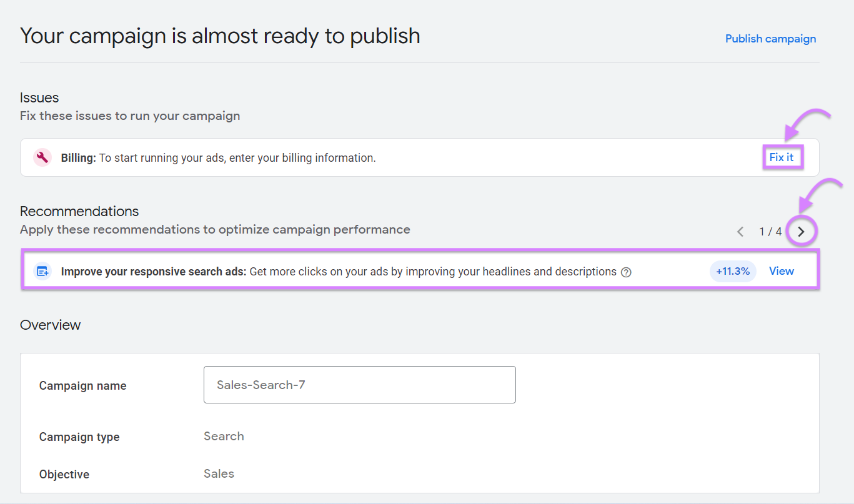Click the blue responsive search ads icon
The width and height of the screenshot is (854, 504).
coord(42,271)
